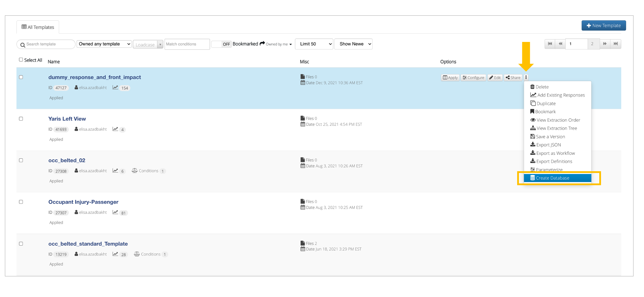Select Export JSON in context menu
Image resolution: width=644 pixels, height=297 pixels.
pos(548,145)
